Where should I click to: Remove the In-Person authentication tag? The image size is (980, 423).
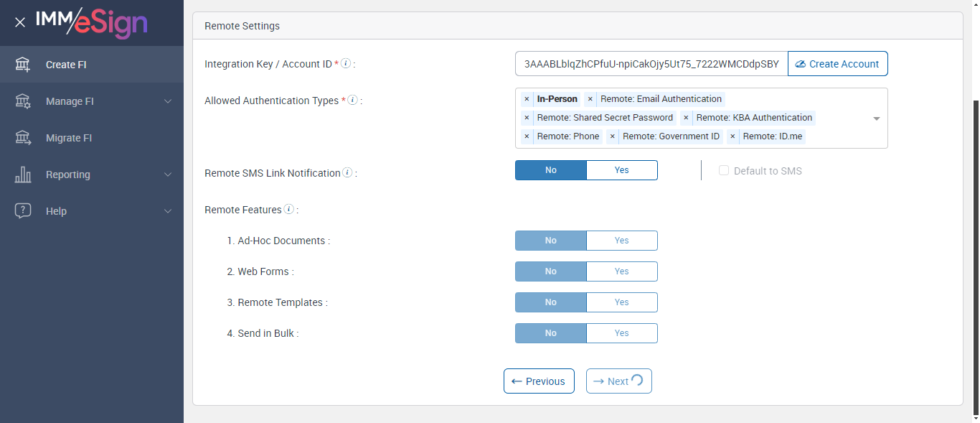pos(527,99)
